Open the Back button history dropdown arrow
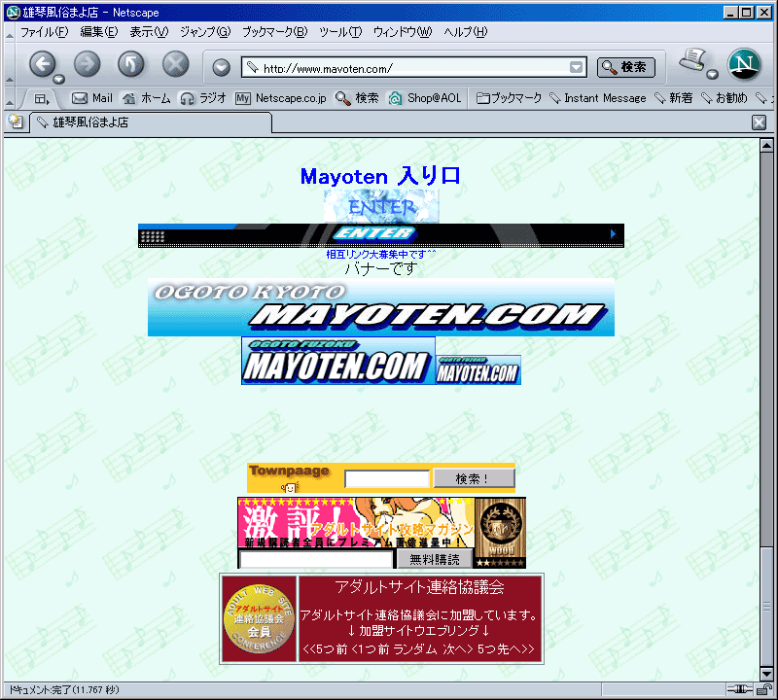This screenshot has height=700, width=778. (x=59, y=79)
